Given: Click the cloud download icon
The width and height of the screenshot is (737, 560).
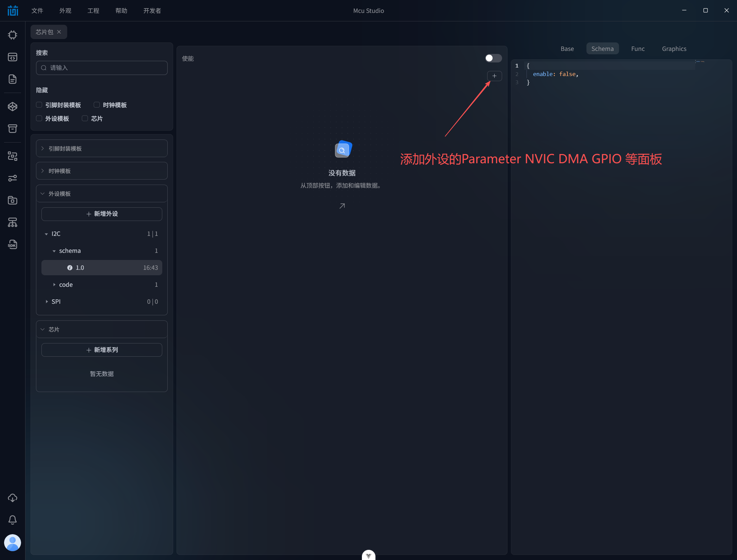Looking at the screenshot, I should pyautogui.click(x=13, y=498).
